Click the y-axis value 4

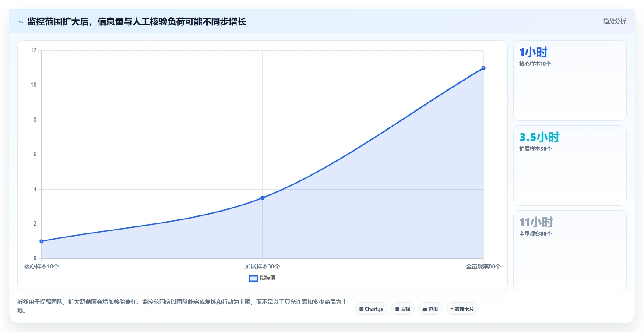pyautogui.click(x=35, y=189)
